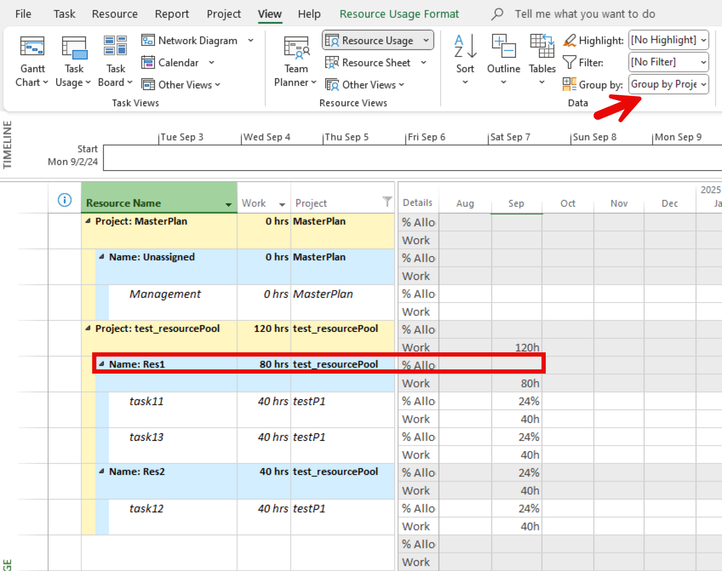Click the Sort A-Z icon

465,47
